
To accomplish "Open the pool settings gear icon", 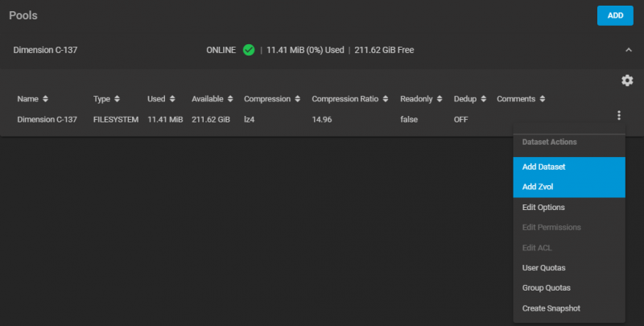I will 627,80.
